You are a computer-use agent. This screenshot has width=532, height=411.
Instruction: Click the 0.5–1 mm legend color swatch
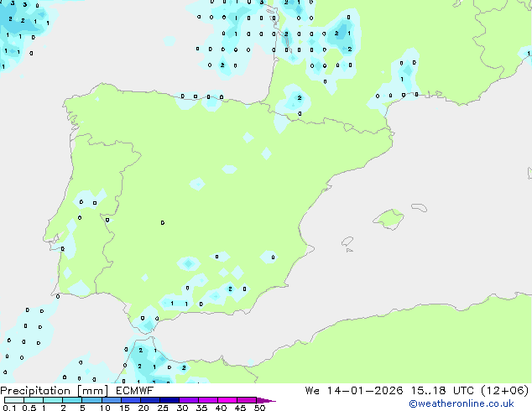pos(34,400)
